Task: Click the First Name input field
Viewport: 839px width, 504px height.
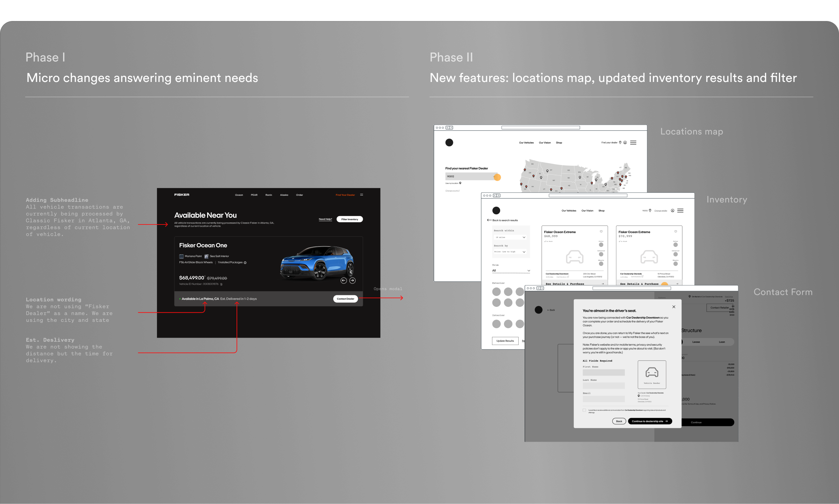Action: [x=604, y=373]
